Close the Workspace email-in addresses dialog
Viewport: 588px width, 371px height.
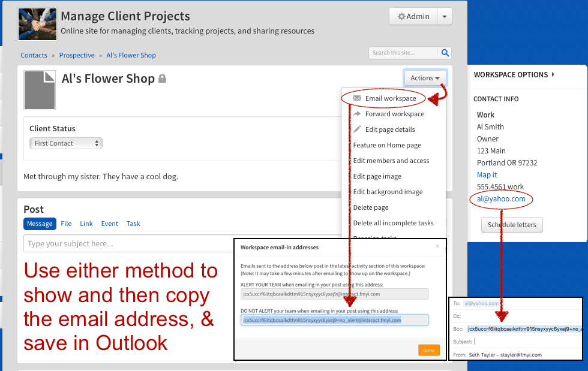click(x=437, y=246)
